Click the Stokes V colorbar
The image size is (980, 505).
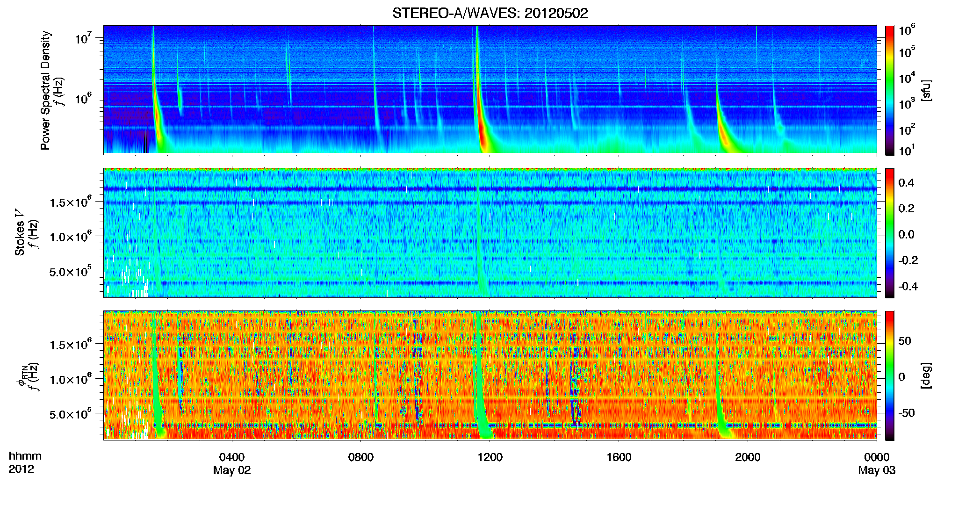click(x=889, y=233)
